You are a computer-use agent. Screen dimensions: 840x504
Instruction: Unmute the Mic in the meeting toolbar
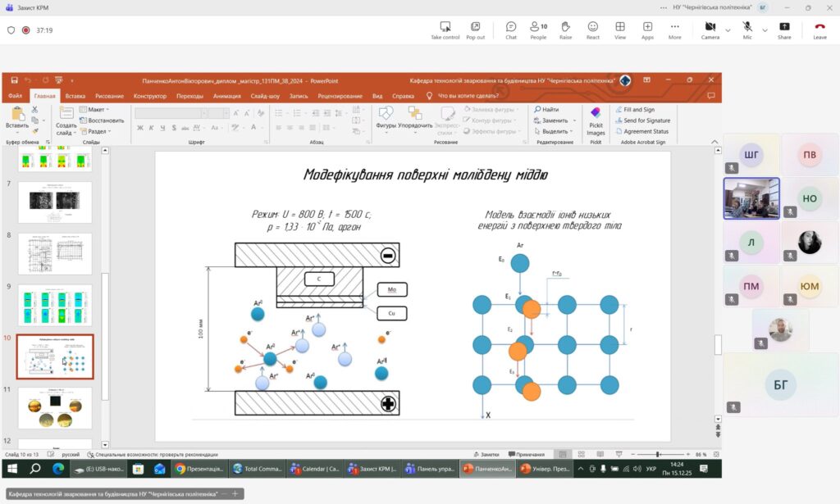746,30
